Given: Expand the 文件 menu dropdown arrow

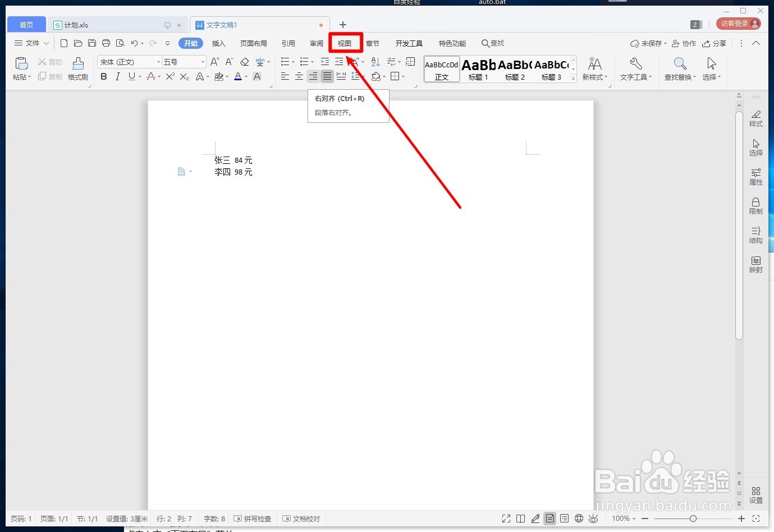Looking at the screenshot, I should 46,43.
